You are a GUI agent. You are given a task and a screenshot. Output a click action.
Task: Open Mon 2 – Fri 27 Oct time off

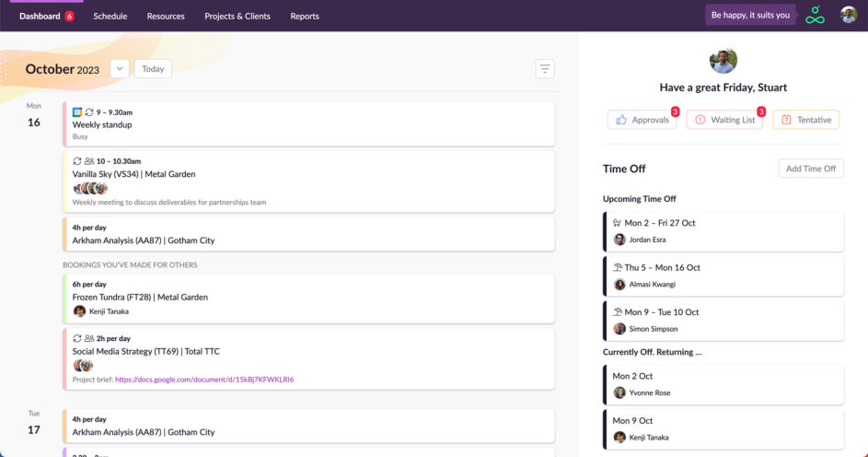[723, 231]
